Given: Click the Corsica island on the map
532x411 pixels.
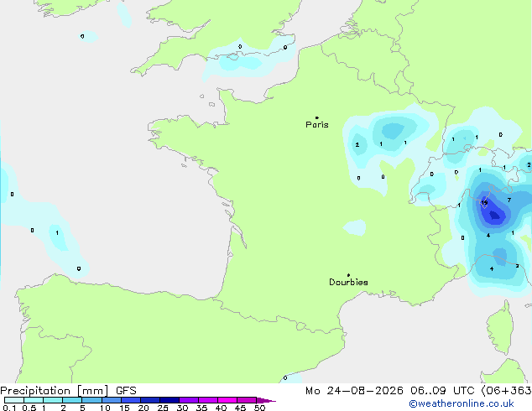Looking at the screenshot, I should (501, 328).
